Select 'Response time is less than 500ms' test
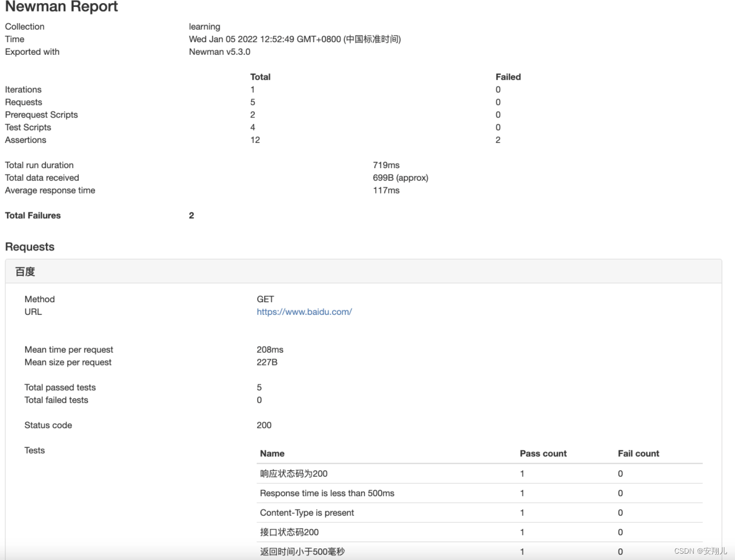 coord(480,493)
